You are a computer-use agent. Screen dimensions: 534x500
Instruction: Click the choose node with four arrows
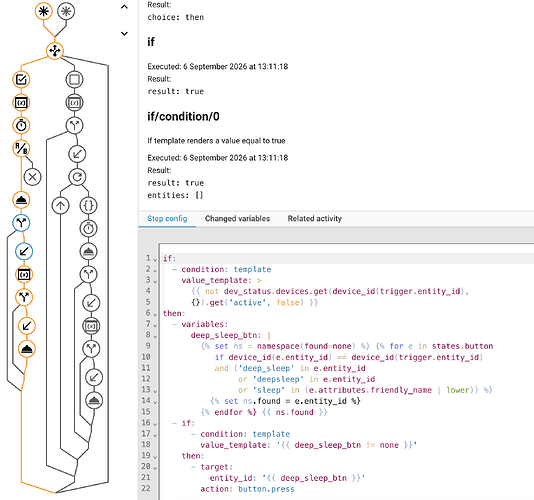point(55,51)
